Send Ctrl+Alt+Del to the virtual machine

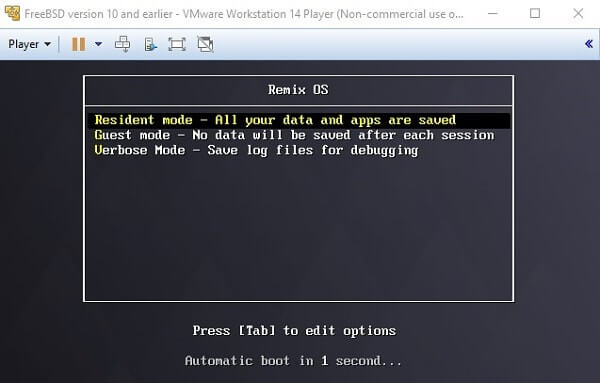click(122, 44)
